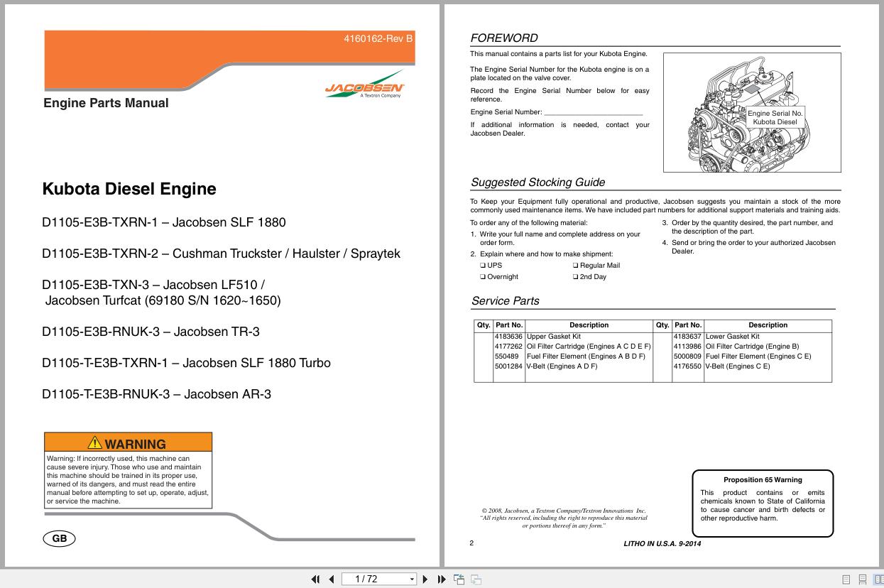This screenshot has height=588, width=884.
Task: Click the 'LITHO IN U.S.A. 9-2014' footer
Action: [662, 544]
